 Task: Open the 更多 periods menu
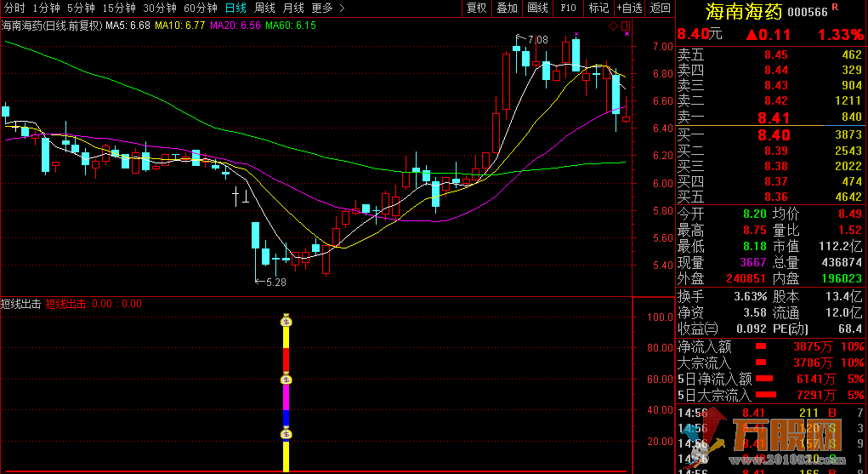(x=322, y=9)
